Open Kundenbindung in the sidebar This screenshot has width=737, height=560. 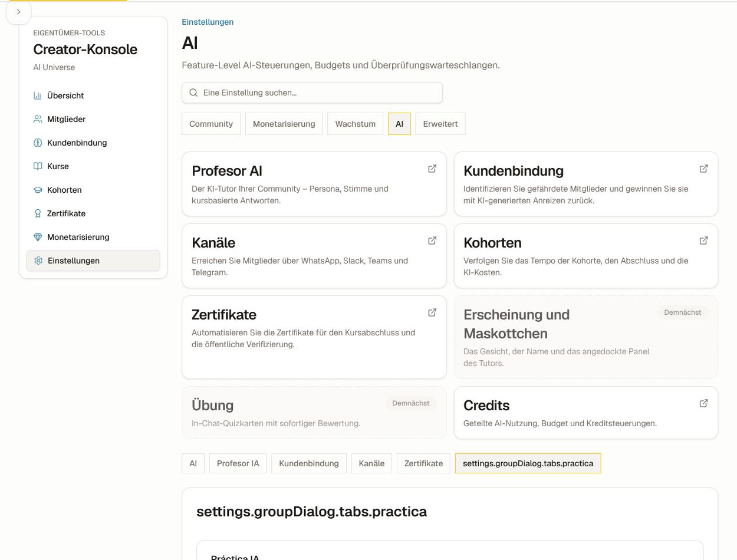[93, 143]
